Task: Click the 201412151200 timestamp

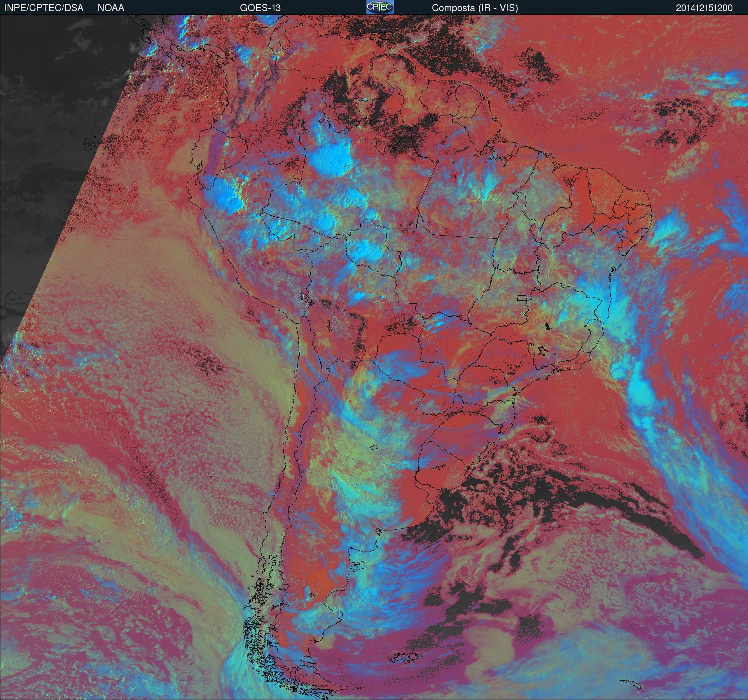Action: click(704, 8)
